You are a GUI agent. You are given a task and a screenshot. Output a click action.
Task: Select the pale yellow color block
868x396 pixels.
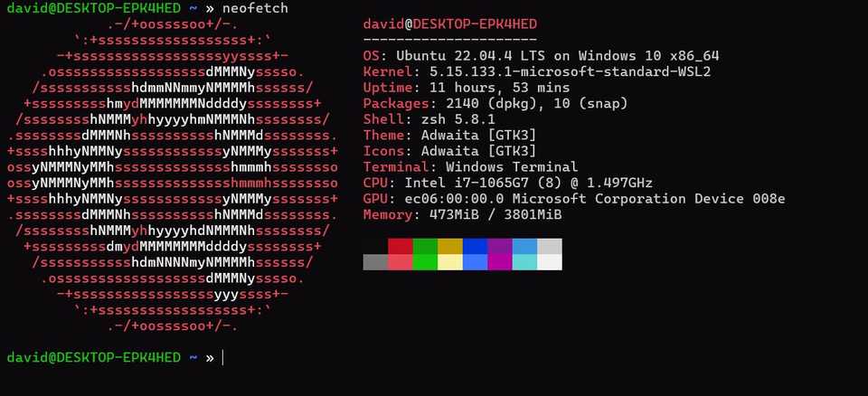pyautogui.click(x=450, y=262)
